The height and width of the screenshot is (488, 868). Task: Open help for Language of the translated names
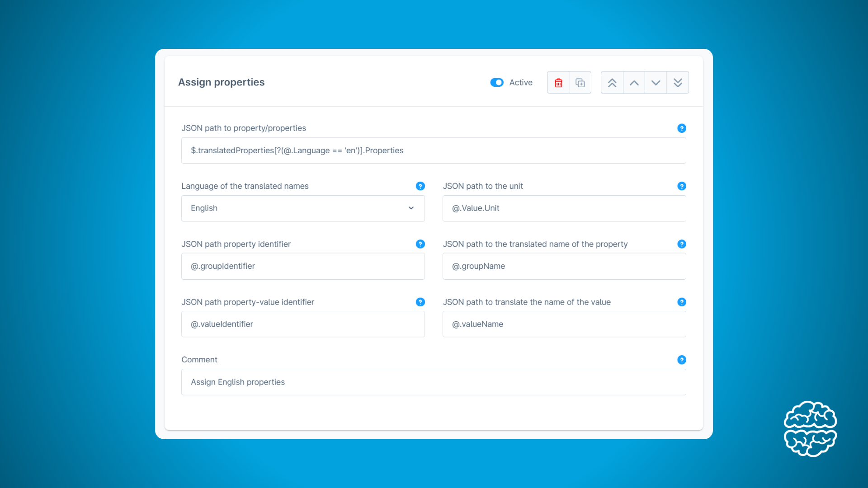coord(420,186)
